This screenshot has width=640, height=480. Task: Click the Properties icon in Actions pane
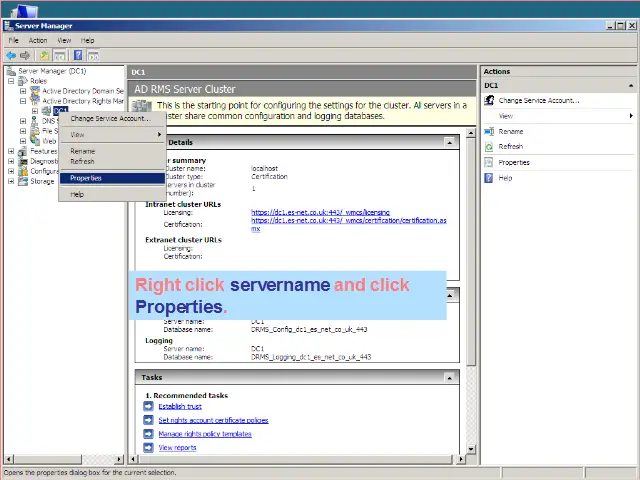pyautogui.click(x=489, y=162)
